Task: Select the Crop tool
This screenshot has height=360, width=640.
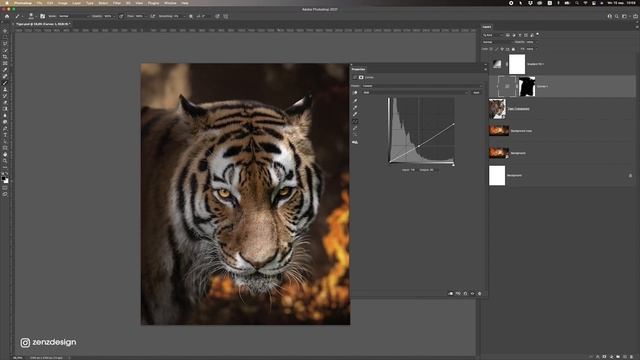Action: [5, 57]
